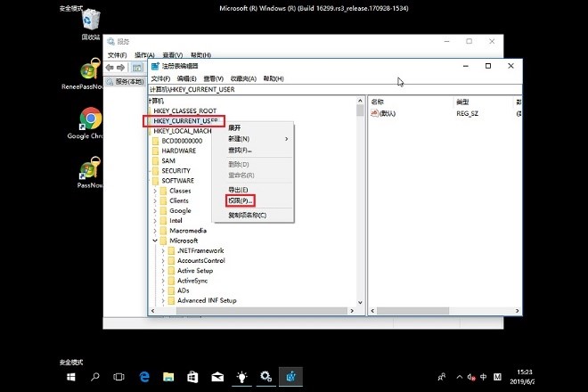Screen dimensions: 588x392
Task: Select the BCD00000000 key
Action: pos(182,141)
